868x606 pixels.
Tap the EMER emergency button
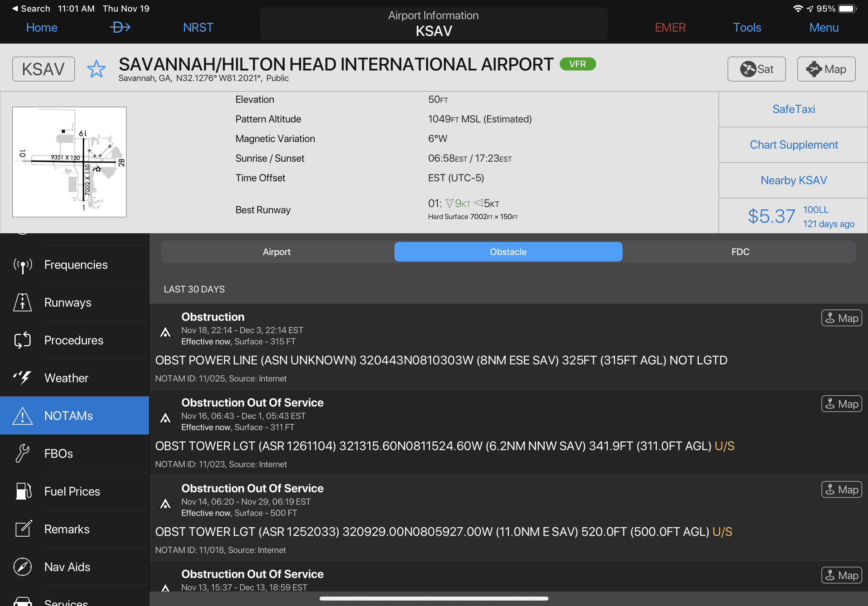pos(670,27)
